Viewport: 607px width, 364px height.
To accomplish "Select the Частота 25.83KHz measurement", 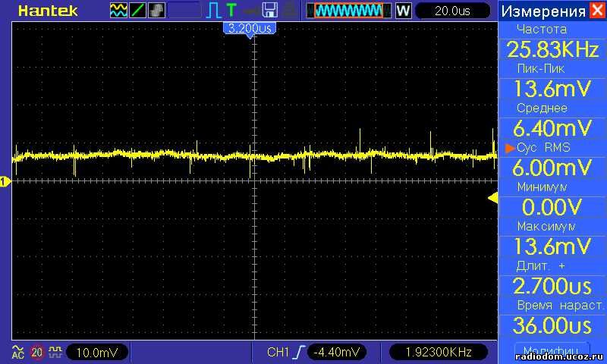I will [552, 42].
